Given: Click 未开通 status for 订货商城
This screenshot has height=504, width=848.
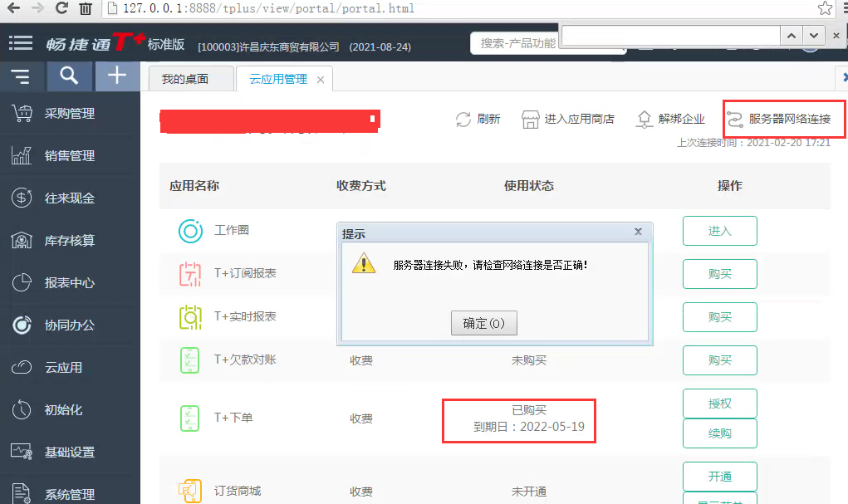Looking at the screenshot, I should click(x=529, y=491).
